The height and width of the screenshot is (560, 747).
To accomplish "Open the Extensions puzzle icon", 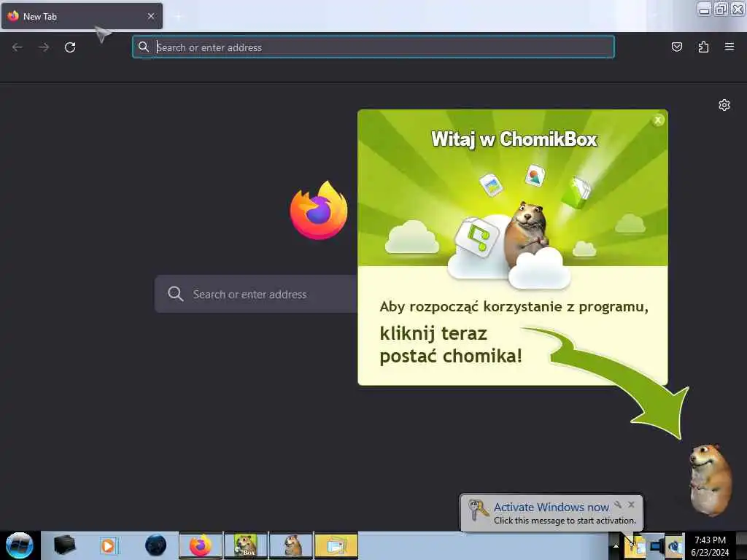I will 703,47.
